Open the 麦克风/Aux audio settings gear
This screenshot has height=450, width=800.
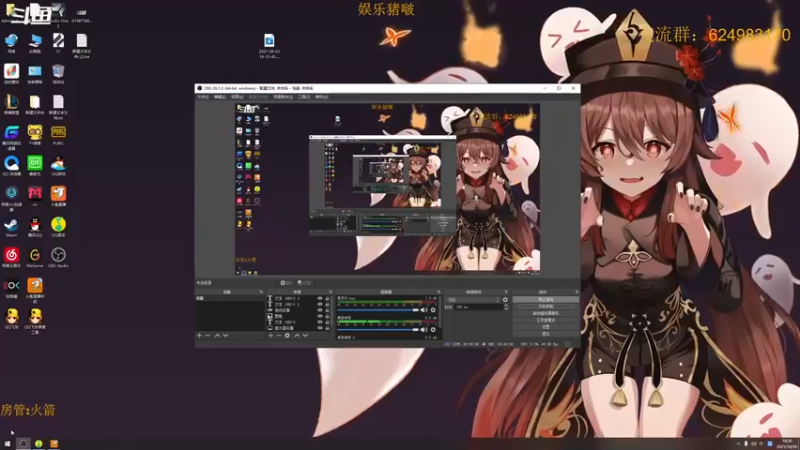433,310
